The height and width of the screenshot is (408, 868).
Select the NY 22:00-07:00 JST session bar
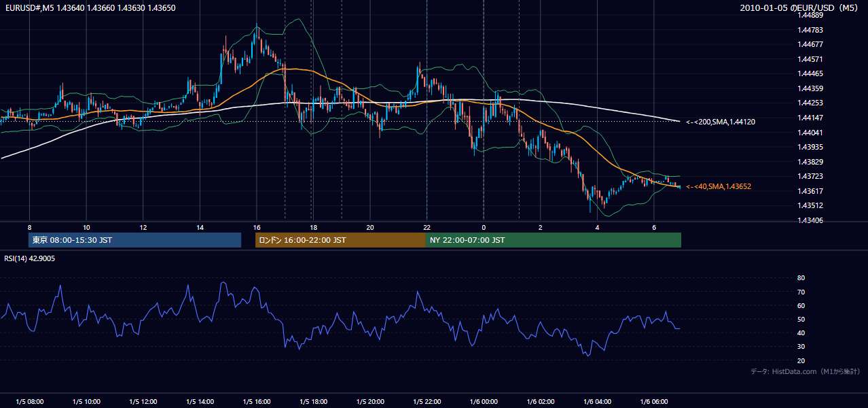554,240
